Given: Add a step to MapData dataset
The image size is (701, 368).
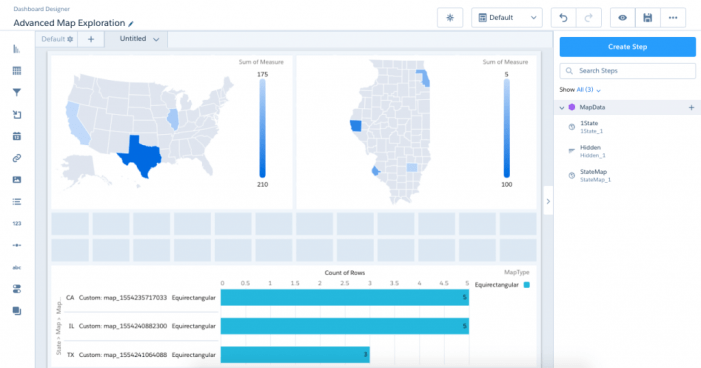Looking at the screenshot, I should [691, 107].
